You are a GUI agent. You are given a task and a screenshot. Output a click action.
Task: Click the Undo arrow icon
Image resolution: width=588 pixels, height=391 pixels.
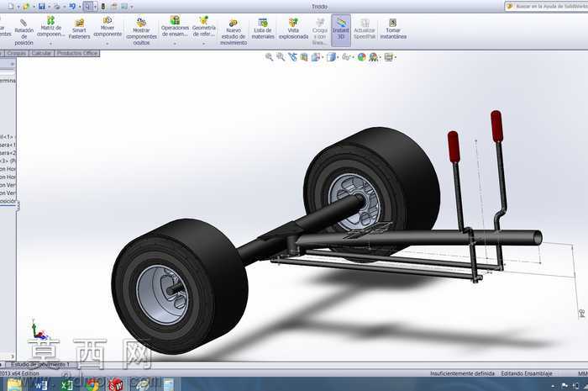coord(73,7)
